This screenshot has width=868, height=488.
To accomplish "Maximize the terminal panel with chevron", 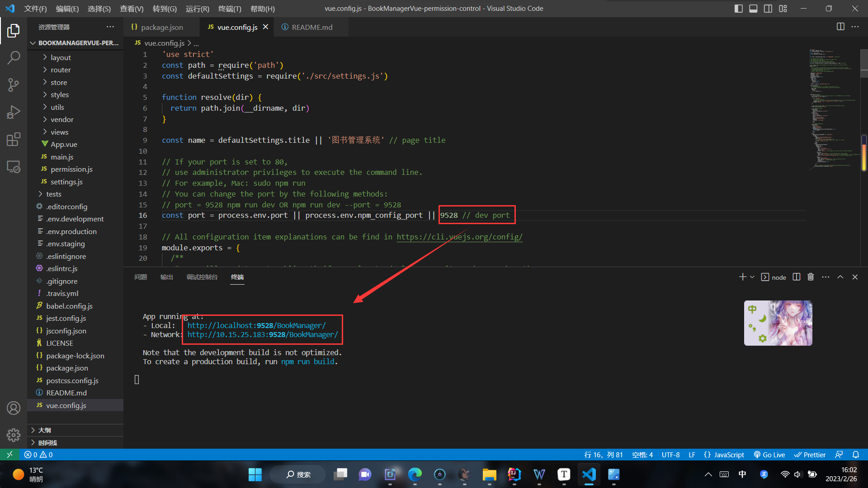I will (x=840, y=277).
